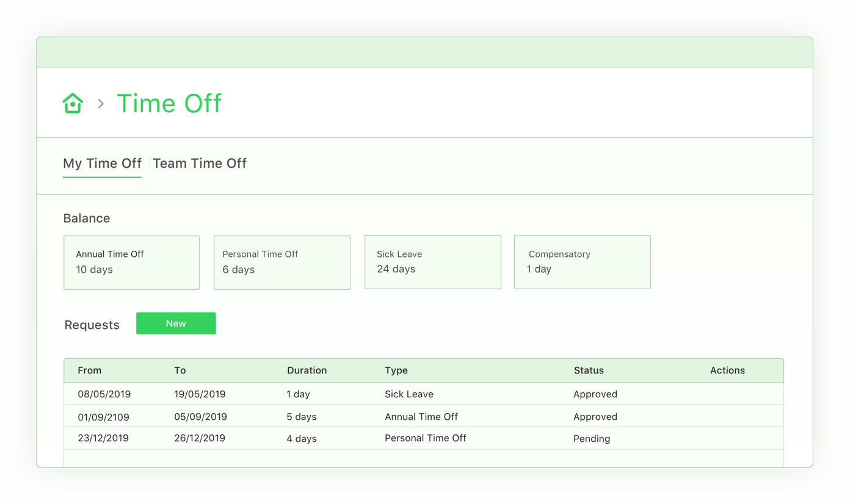
Task: Click the green Time Off breadcrumb title
Action: tap(169, 103)
